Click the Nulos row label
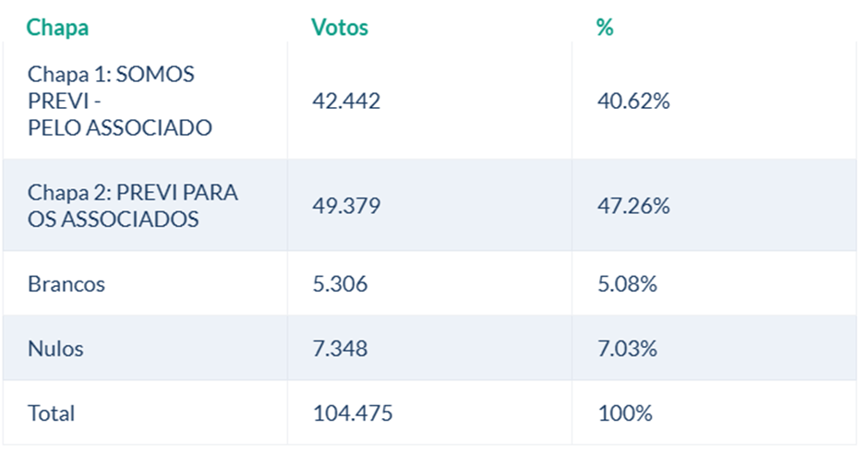The image size is (868, 455). 55,349
